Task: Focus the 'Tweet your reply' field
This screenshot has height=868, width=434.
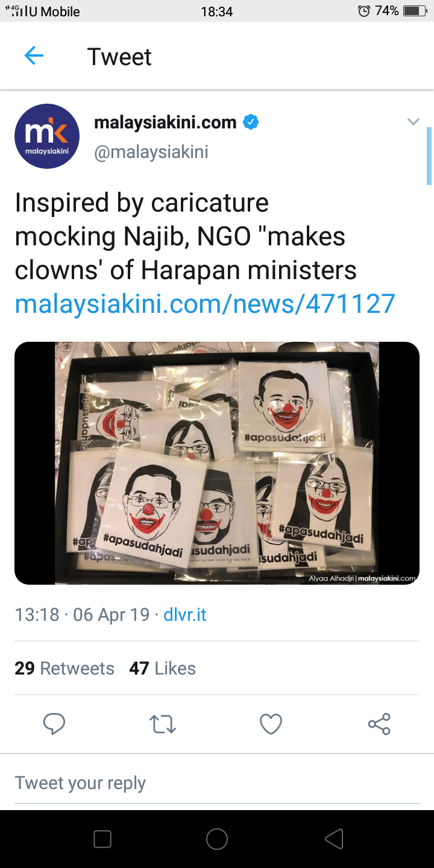Action: (x=217, y=783)
